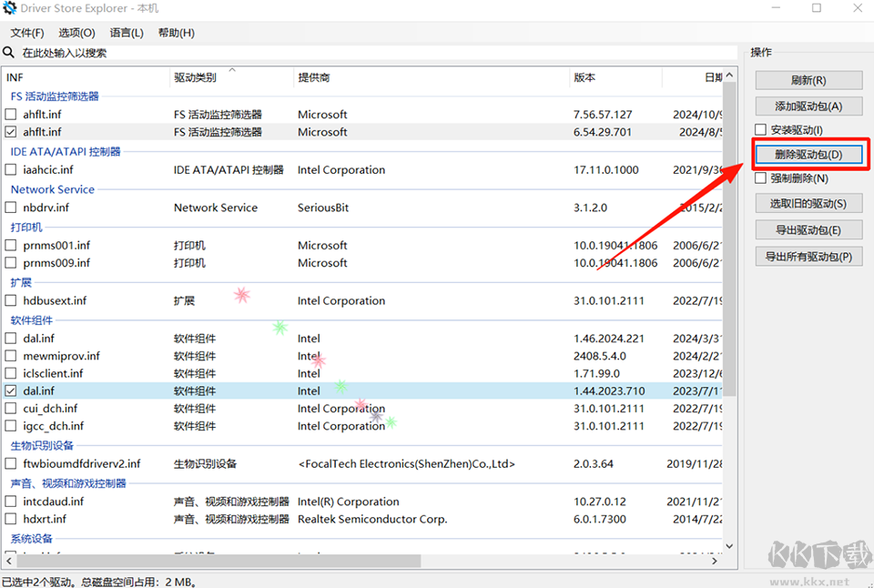
Task: Collapse the 软件组件 group header
Action: tap(32, 320)
